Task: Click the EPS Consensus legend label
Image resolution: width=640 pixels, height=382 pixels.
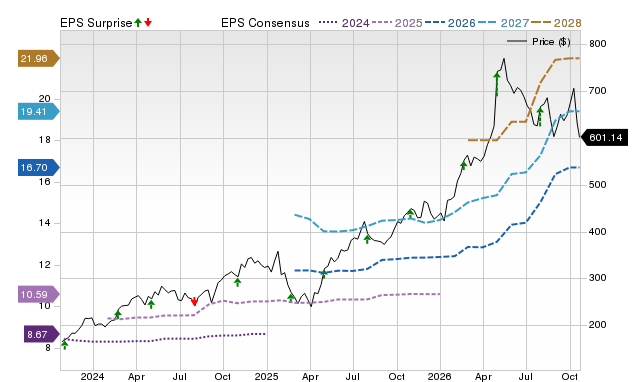Action: [x=265, y=23]
